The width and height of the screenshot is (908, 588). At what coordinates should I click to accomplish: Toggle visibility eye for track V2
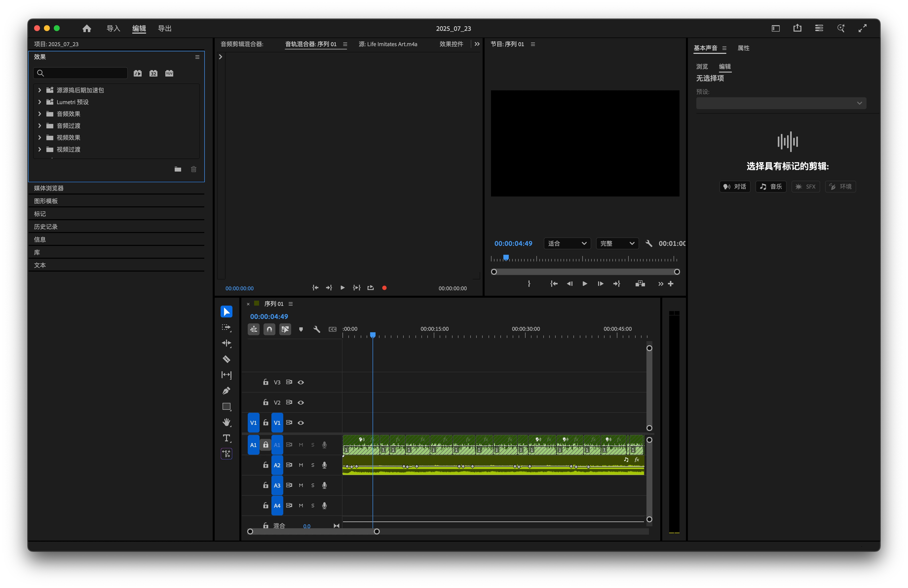[x=301, y=403]
